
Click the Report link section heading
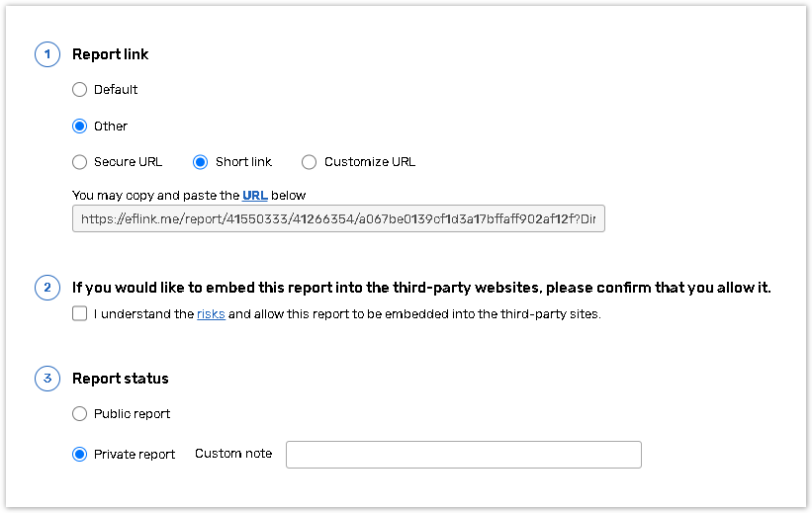pyautogui.click(x=111, y=54)
